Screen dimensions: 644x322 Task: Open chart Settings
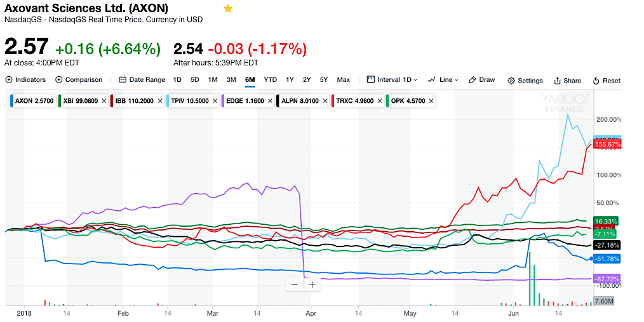pos(525,81)
